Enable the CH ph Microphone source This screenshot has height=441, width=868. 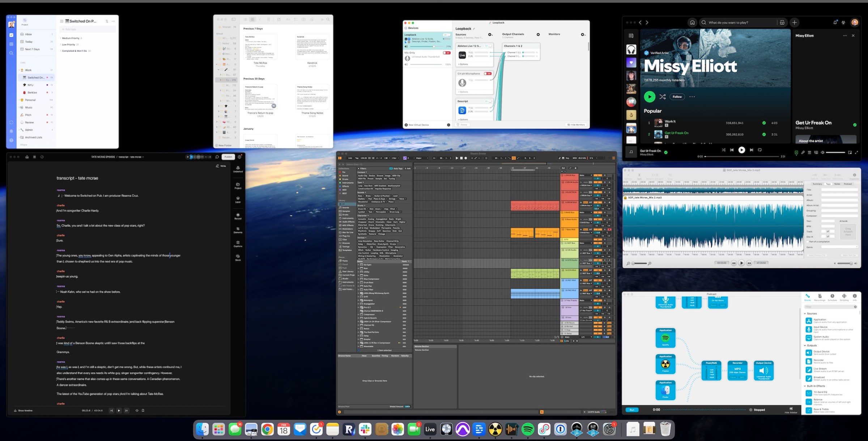[488, 74]
